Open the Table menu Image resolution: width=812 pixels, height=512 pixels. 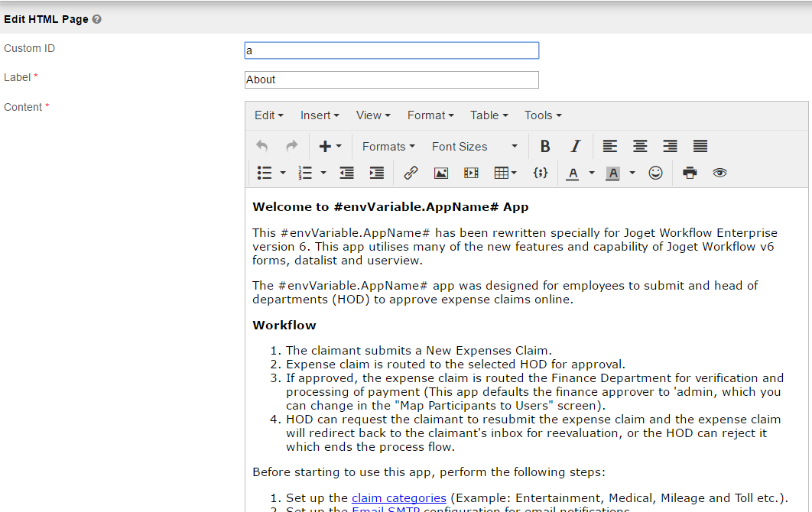click(489, 115)
